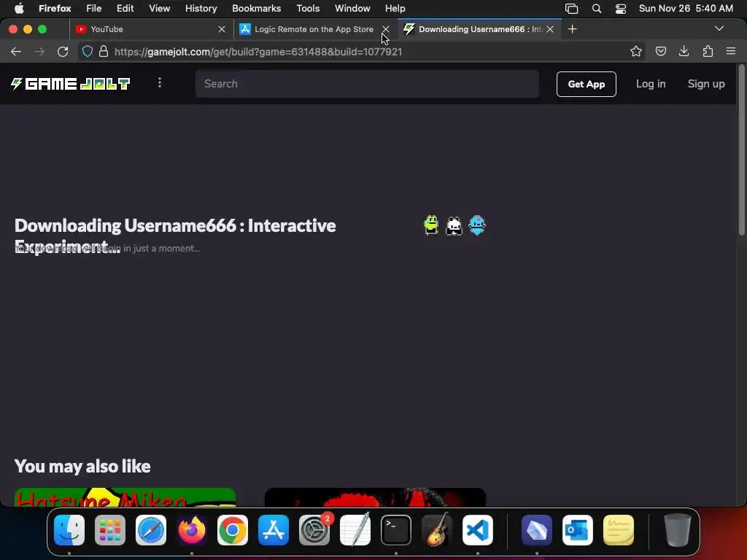
Task: Open the Help menu
Action: [x=395, y=8]
